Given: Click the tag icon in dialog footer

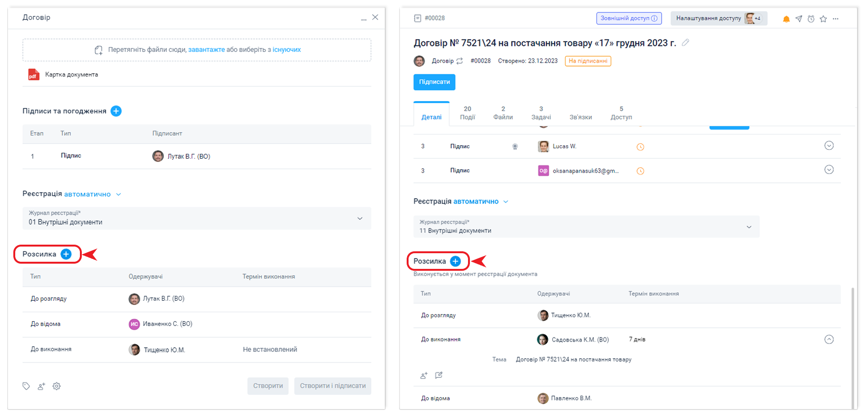Looking at the screenshot, I should click(26, 386).
